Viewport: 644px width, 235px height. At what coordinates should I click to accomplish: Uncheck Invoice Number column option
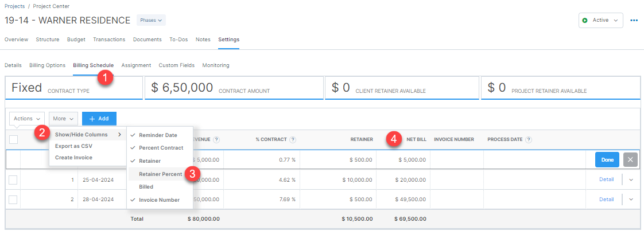[x=160, y=199]
